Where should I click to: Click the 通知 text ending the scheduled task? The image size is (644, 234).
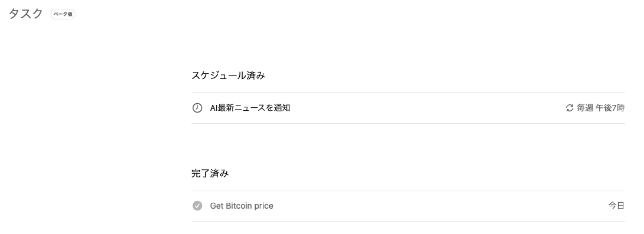(282, 108)
